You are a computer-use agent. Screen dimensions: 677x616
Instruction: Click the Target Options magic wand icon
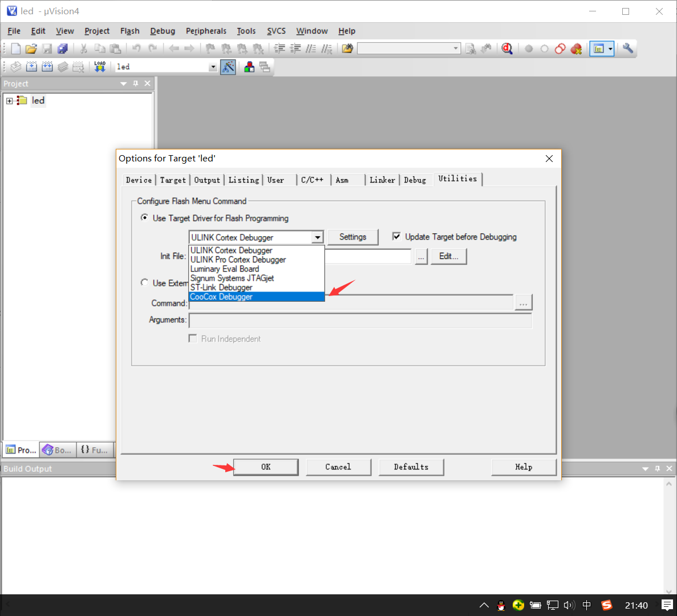pos(228,67)
